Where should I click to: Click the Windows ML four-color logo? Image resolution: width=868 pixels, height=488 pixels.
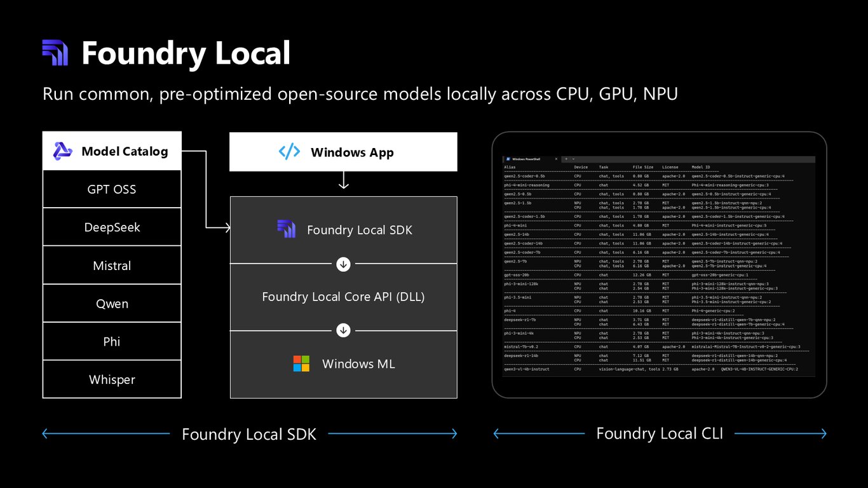pos(301,363)
